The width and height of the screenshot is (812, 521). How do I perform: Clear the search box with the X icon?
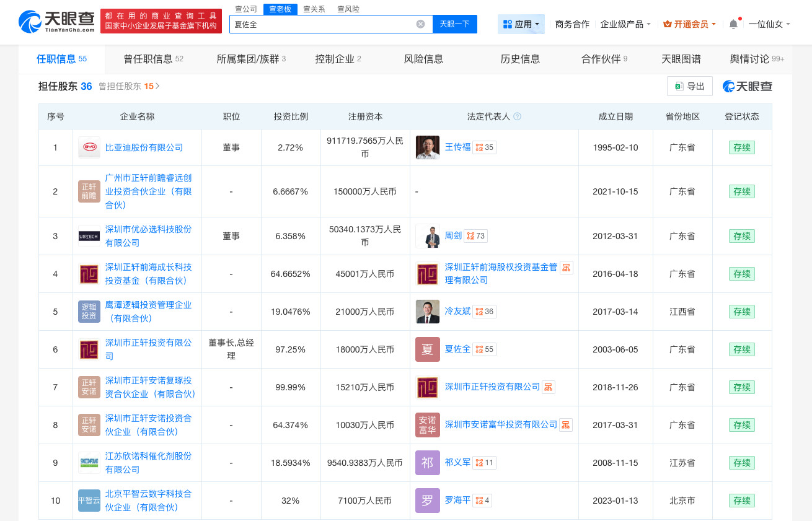tap(420, 24)
